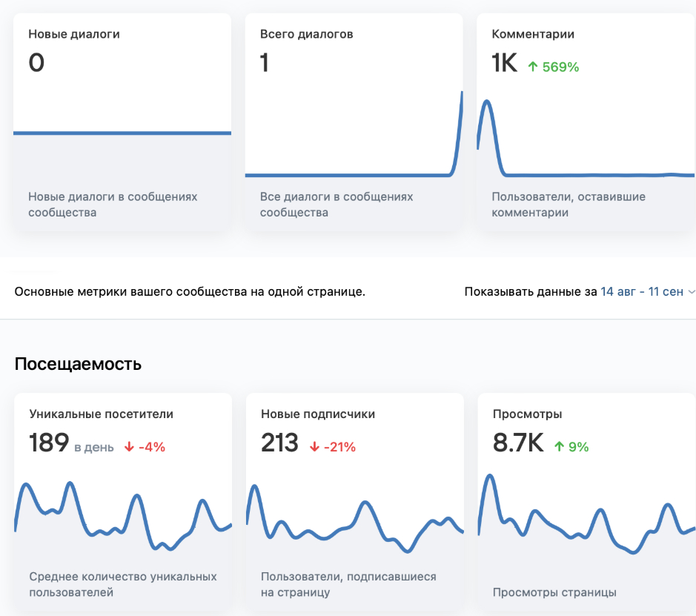Click the Уникальные посетители card title
Image resolution: width=696 pixels, height=616 pixels.
click(x=101, y=414)
